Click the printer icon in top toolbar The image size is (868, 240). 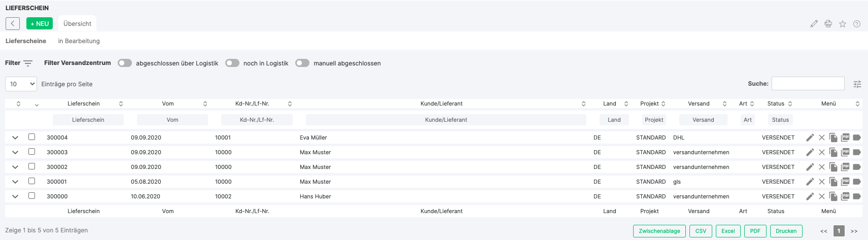[828, 24]
